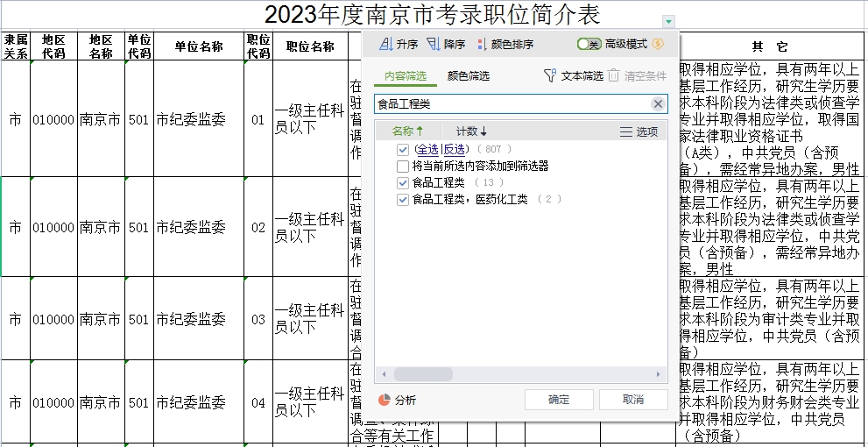Select the 隶属关系 header cell
Image resolution: width=868 pixels, height=447 pixels.
(x=16, y=46)
